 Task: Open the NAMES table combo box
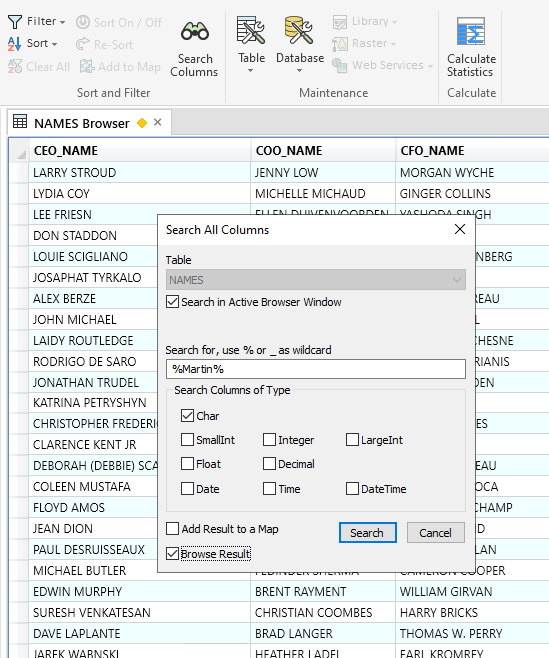point(316,279)
